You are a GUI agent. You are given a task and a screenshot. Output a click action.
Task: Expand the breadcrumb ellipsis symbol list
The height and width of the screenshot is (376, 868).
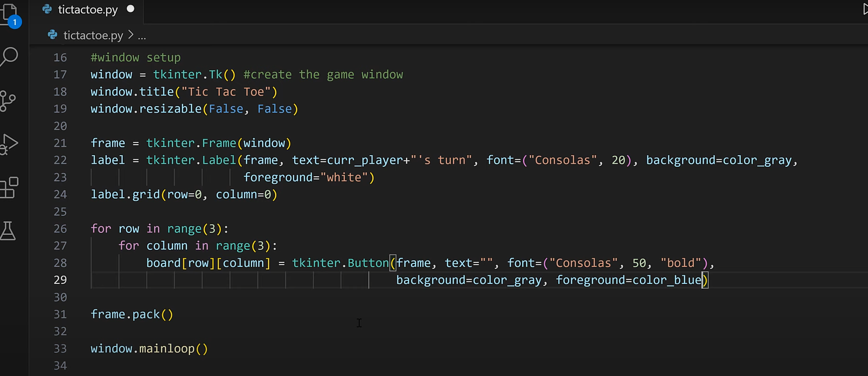[142, 36]
